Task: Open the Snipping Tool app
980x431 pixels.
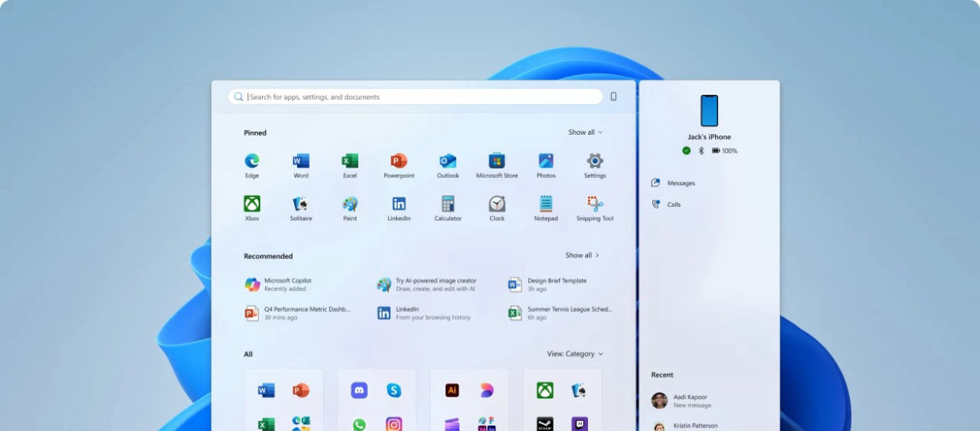Action: coord(594,205)
